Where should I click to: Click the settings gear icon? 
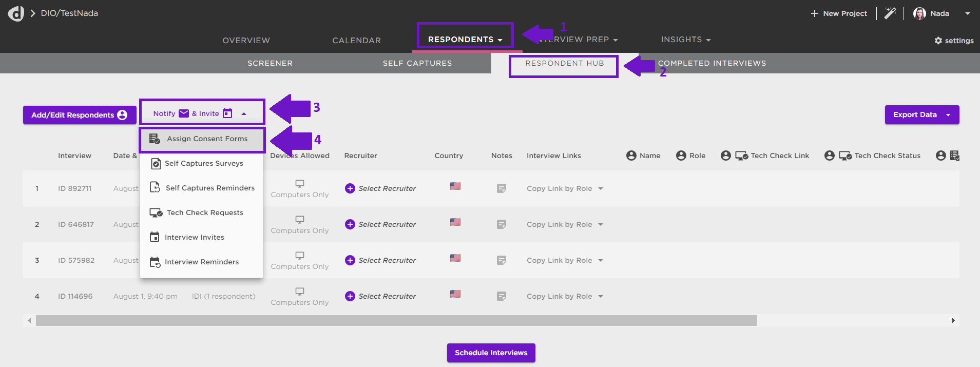[x=938, y=41]
